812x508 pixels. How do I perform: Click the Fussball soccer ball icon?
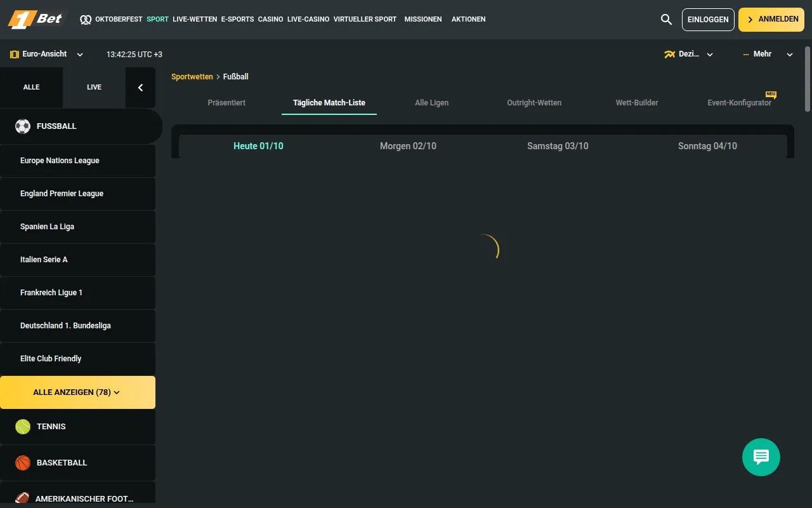[x=23, y=126]
